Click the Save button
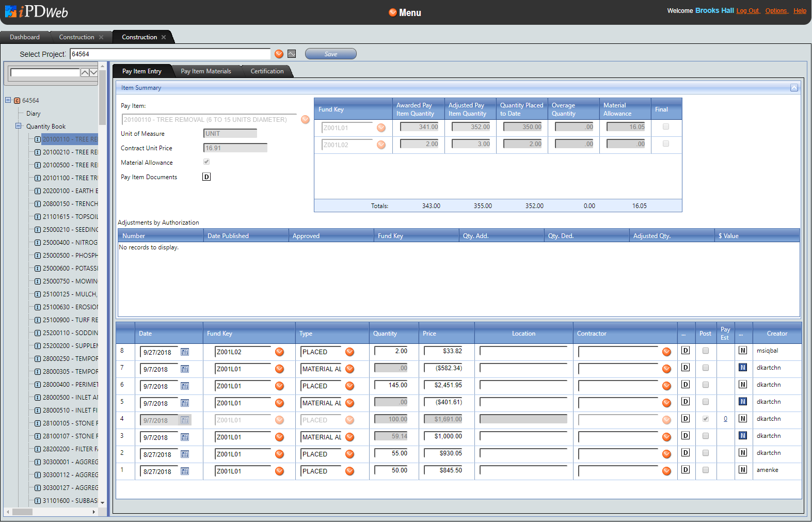812x522 pixels. pyautogui.click(x=330, y=54)
